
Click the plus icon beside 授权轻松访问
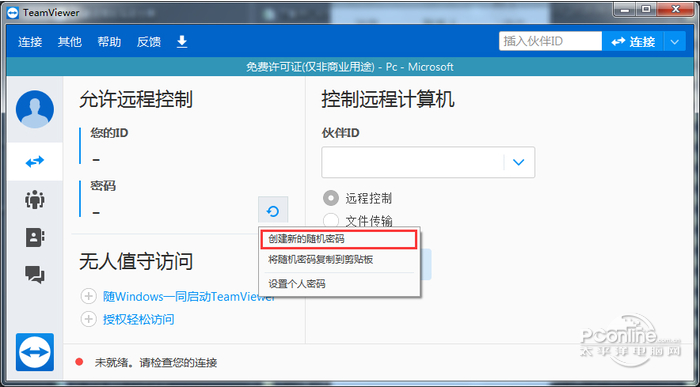(x=88, y=319)
